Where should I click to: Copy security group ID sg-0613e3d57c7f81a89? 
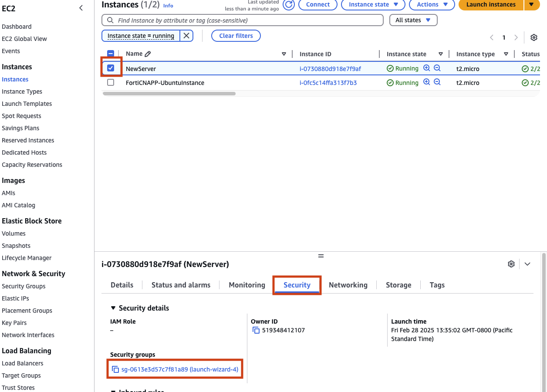(x=115, y=369)
